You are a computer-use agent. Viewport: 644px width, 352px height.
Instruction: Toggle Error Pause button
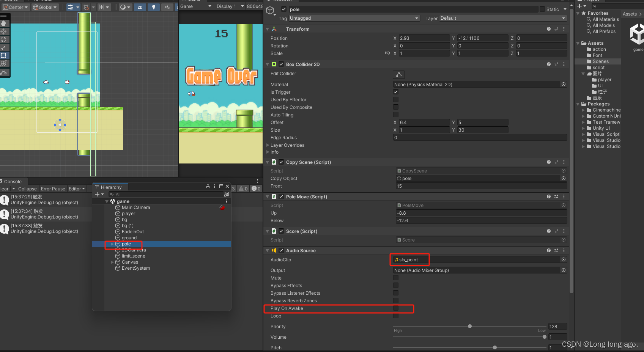point(53,189)
